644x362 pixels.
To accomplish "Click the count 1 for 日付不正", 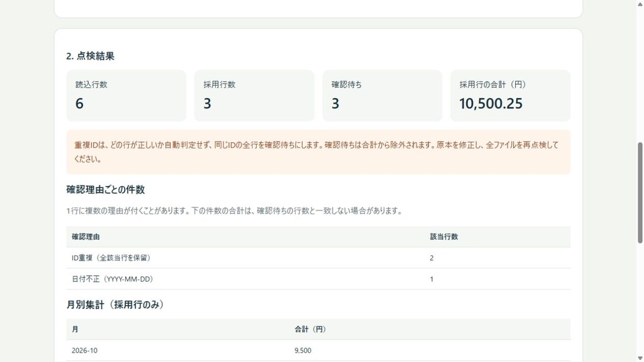I will tap(431, 279).
